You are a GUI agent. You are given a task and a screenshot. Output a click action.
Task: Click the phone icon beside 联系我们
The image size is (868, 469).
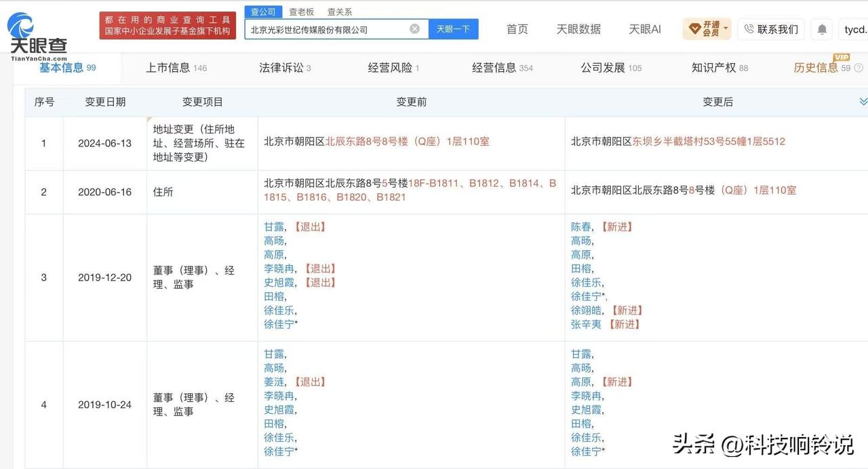(749, 29)
